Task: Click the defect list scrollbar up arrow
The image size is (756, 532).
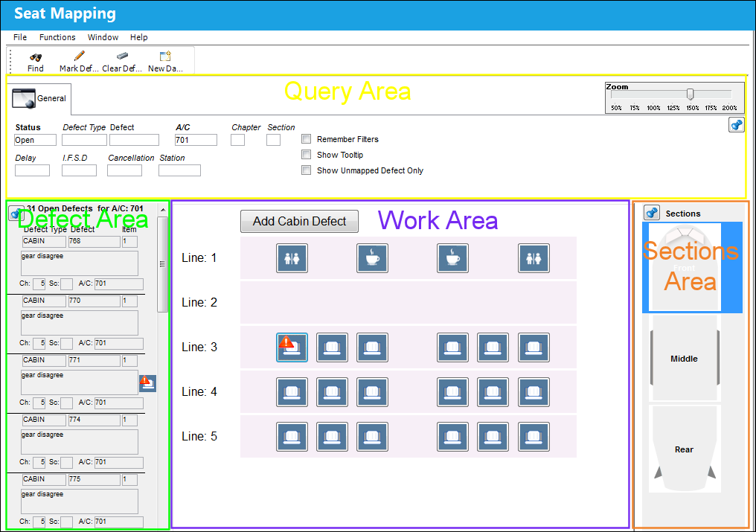Action: (x=162, y=210)
